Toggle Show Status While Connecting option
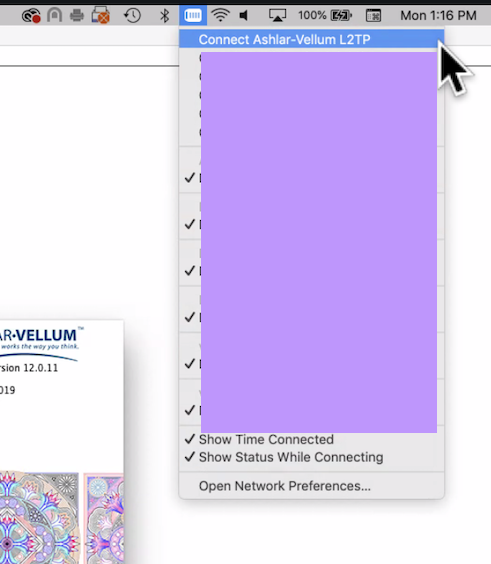The image size is (491, 564). (312, 457)
